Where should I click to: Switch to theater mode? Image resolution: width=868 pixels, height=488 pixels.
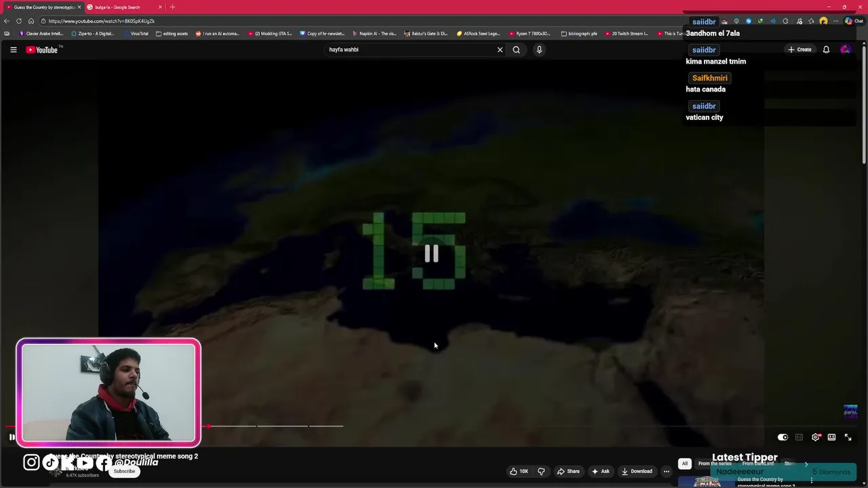831,437
